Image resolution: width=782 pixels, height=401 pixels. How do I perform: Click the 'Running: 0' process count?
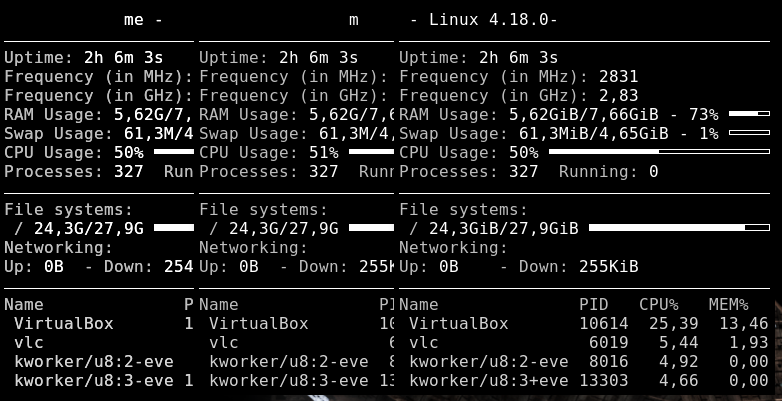tap(608, 172)
